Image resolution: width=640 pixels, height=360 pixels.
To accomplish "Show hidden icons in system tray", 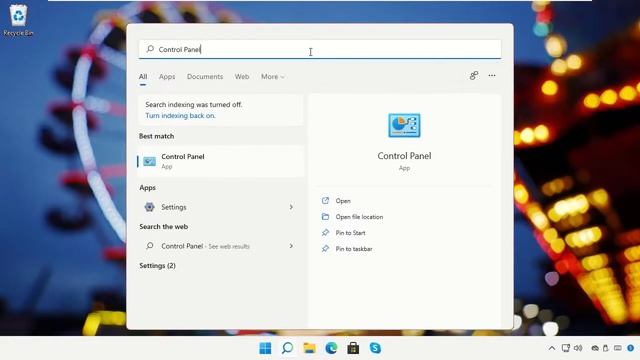I will (552, 348).
